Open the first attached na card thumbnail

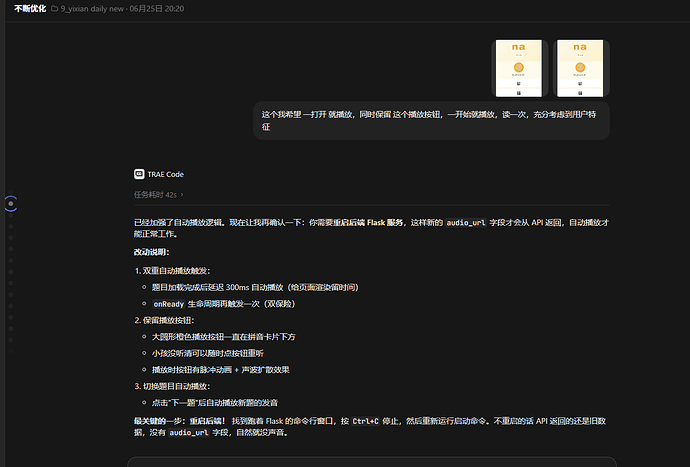519,68
